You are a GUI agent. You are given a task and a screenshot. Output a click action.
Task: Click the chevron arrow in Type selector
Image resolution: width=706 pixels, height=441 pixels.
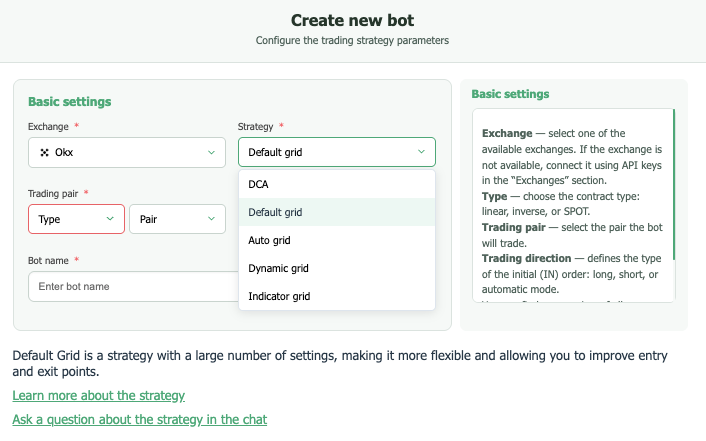(x=110, y=219)
